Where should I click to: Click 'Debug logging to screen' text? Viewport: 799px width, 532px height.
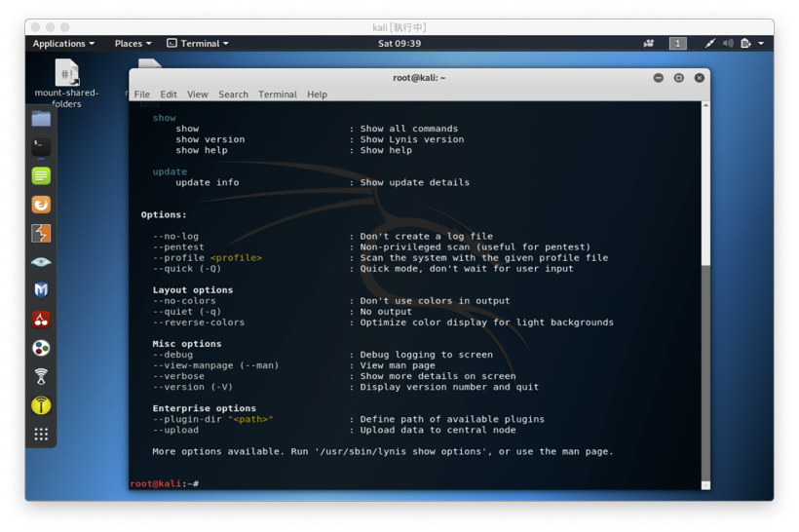tap(426, 355)
